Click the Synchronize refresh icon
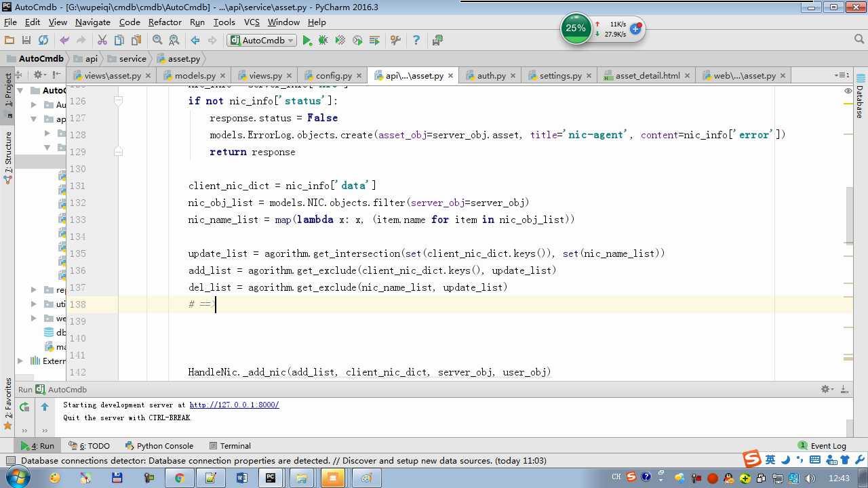Image resolution: width=868 pixels, height=488 pixels. pyautogui.click(x=43, y=41)
